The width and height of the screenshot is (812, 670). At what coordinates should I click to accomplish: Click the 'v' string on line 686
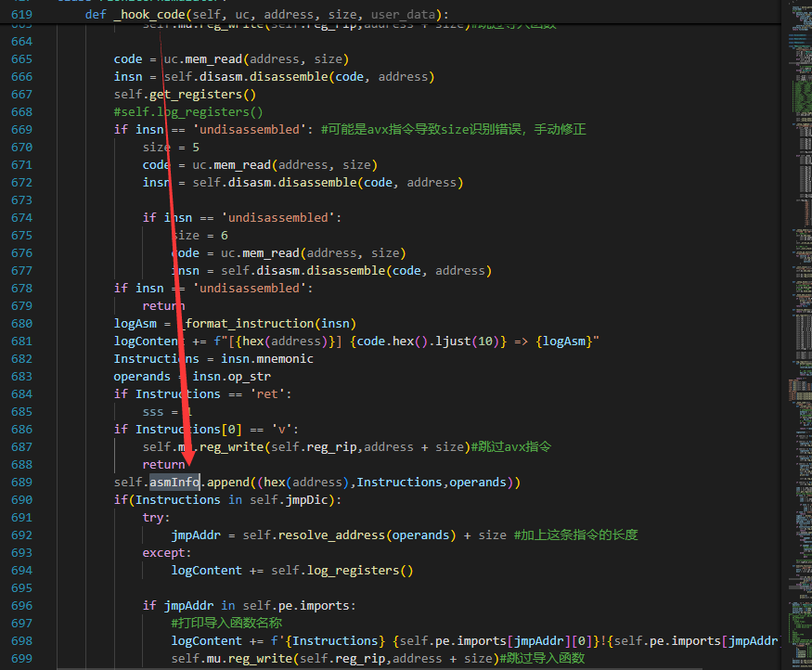tap(282, 430)
